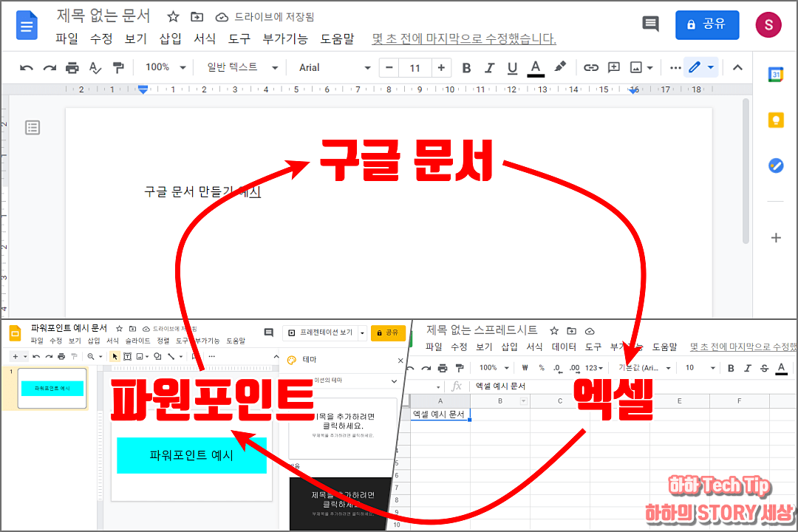Undo the last action in Docs toolbar
Screen dimensions: 798x532
[27, 68]
